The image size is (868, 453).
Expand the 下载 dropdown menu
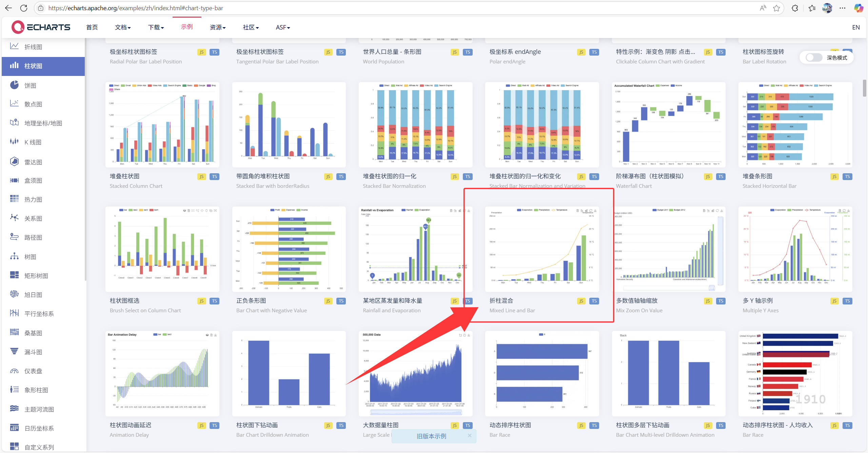click(156, 27)
